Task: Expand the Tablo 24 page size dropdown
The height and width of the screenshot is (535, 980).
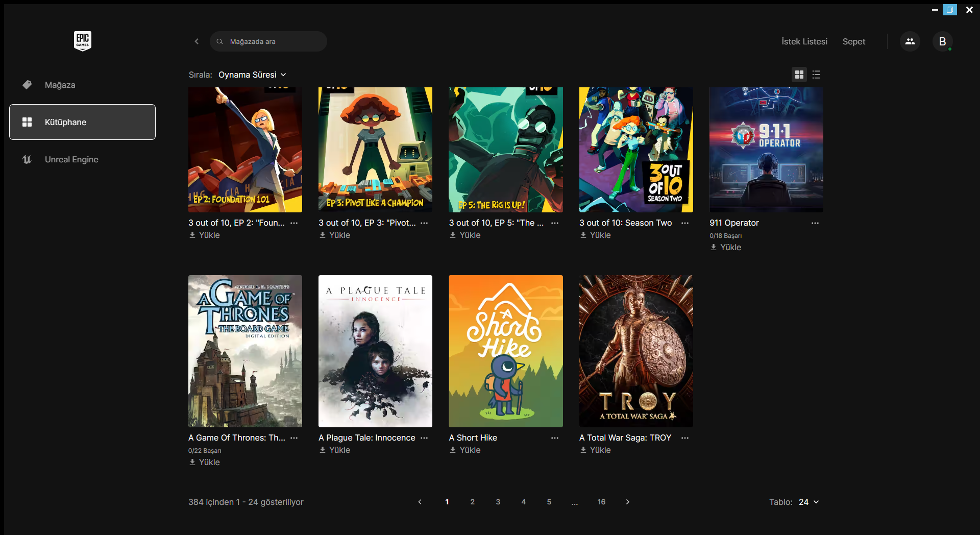Action: pyautogui.click(x=808, y=502)
